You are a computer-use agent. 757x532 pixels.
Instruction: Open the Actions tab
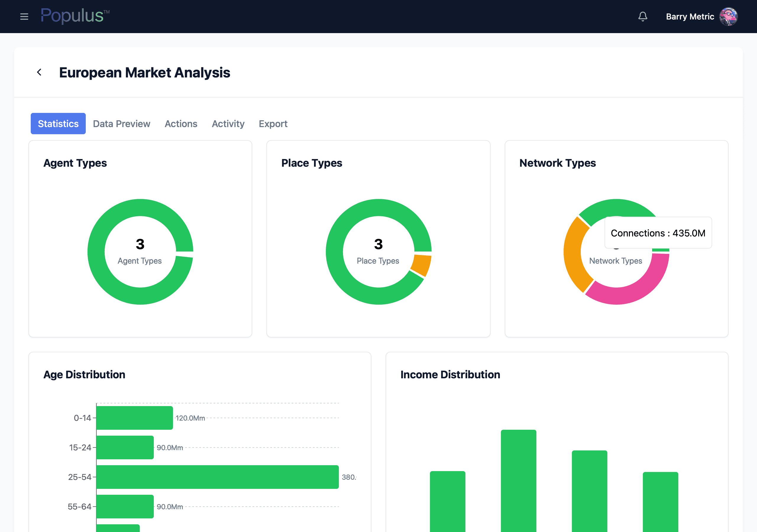coord(181,124)
